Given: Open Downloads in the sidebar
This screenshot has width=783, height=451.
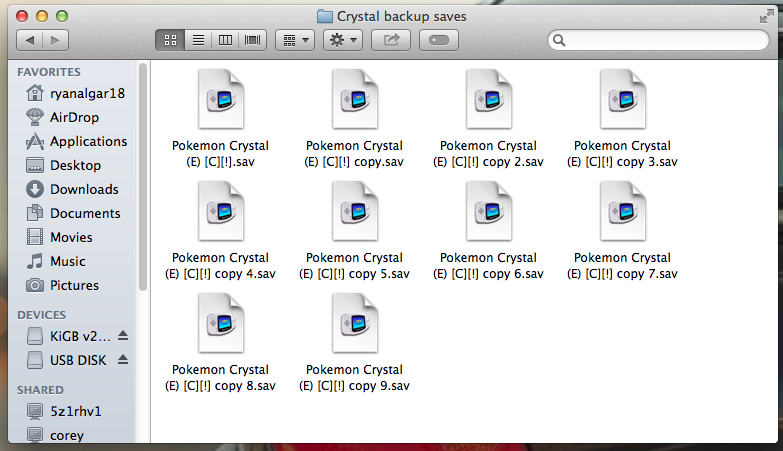Looking at the screenshot, I should click(x=73, y=189).
